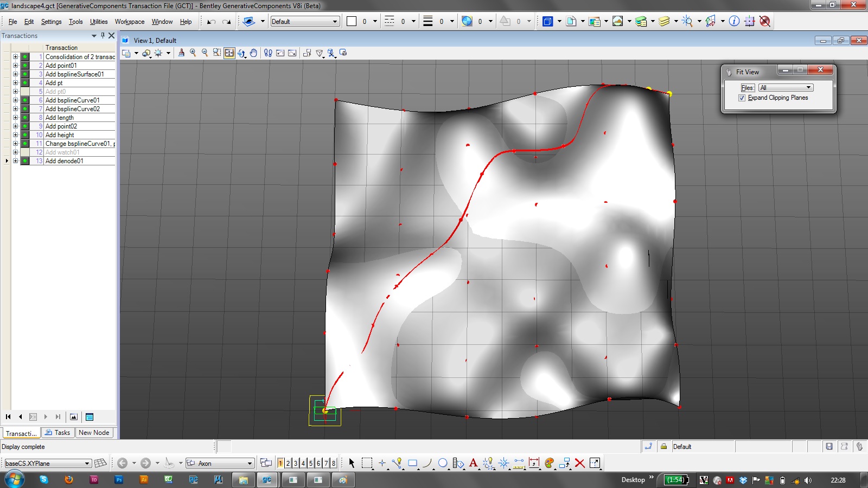Toggle Expand Clipping Planes checkbox
The image size is (868, 488).
point(742,98)
